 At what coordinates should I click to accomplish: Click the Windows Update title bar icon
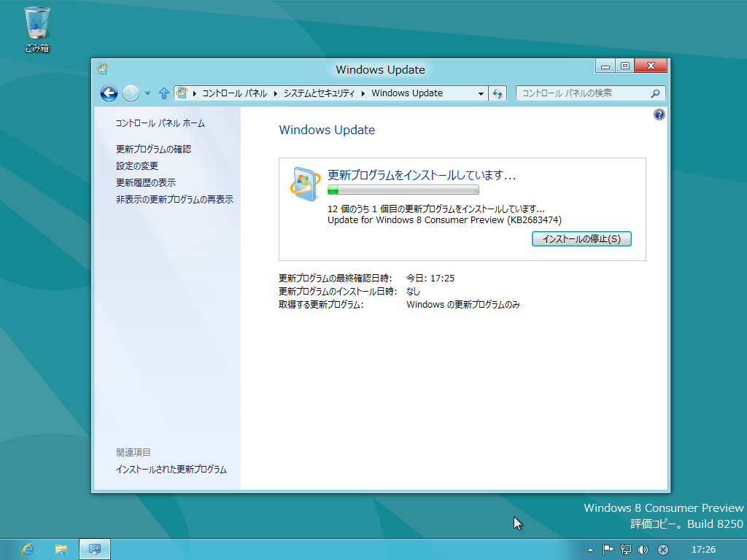pos(102,69)
